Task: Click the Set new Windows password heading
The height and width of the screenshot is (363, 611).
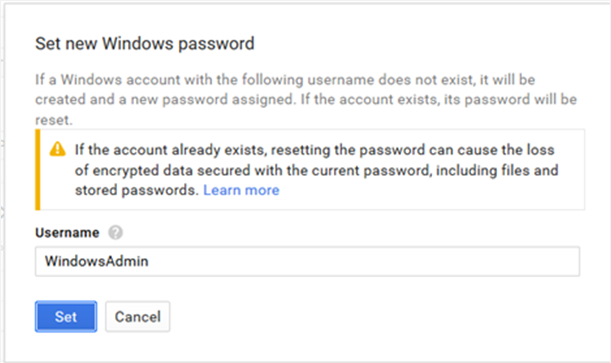Action: click(x=145, y=44)
